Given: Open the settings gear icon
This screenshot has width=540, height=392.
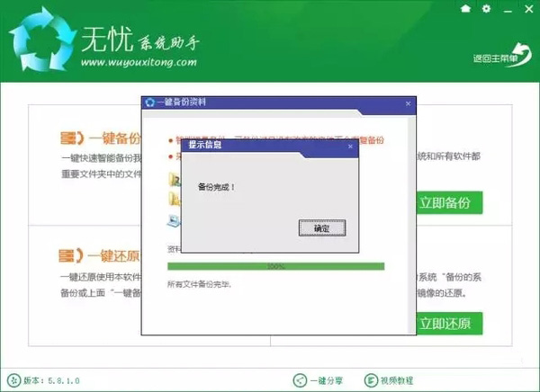Looking at the screenshot, I should (x=486, y=8).
